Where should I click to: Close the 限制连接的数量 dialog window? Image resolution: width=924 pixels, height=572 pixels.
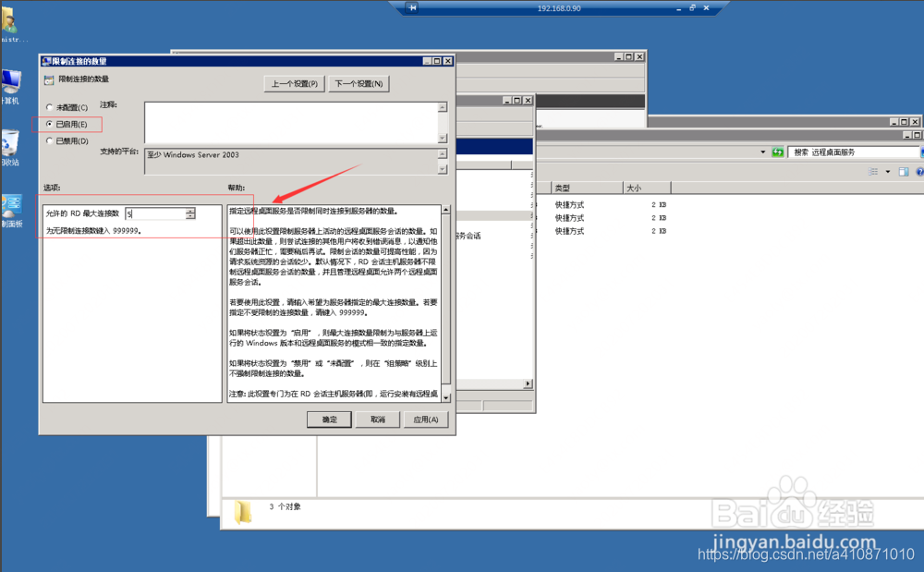448,61
